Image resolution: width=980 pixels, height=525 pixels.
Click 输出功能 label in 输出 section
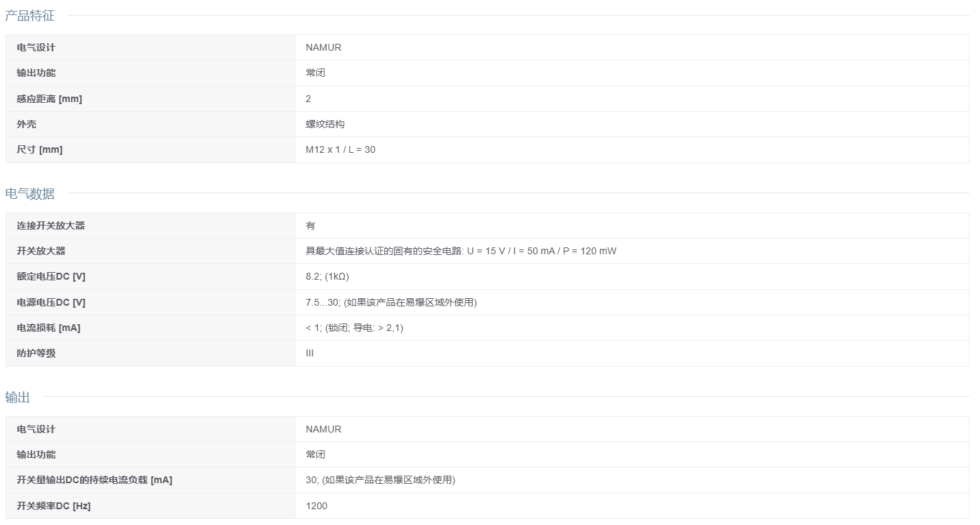tap(36, 454)
